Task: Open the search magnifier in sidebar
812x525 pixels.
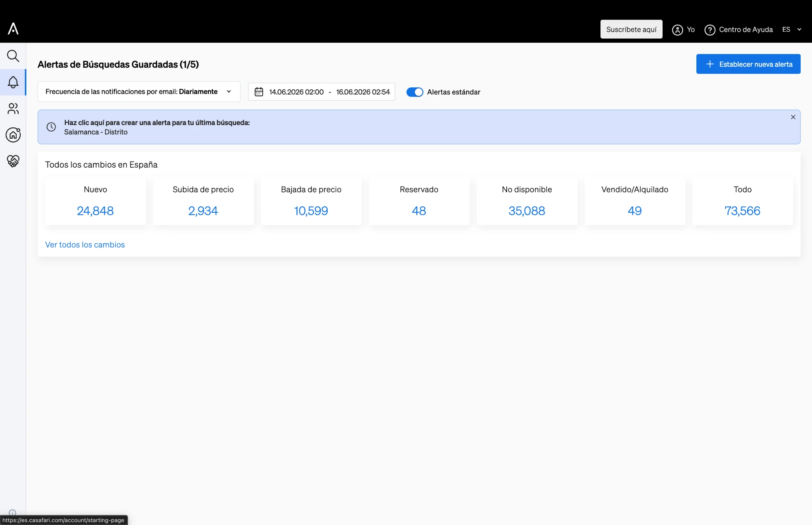Action: click(x=13, y=56)
